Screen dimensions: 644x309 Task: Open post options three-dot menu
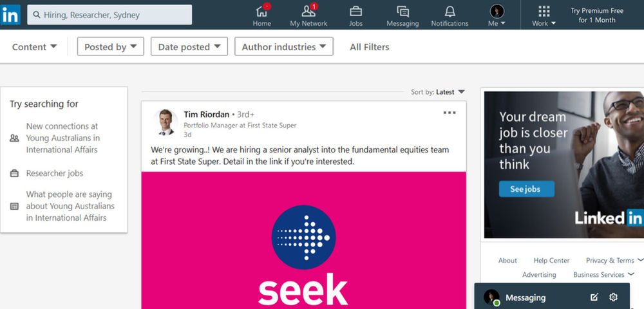450,113
